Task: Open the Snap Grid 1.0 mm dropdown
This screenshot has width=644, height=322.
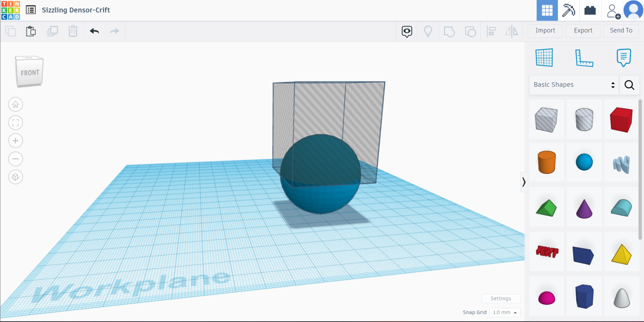Action: pos(505,312)
